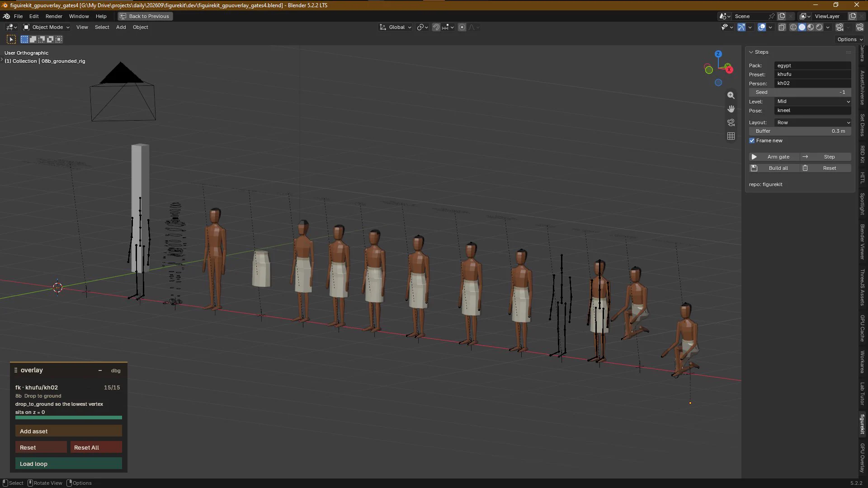Collapse the Steps panel
The image size is (868, 488).
[x=751, y=52]
